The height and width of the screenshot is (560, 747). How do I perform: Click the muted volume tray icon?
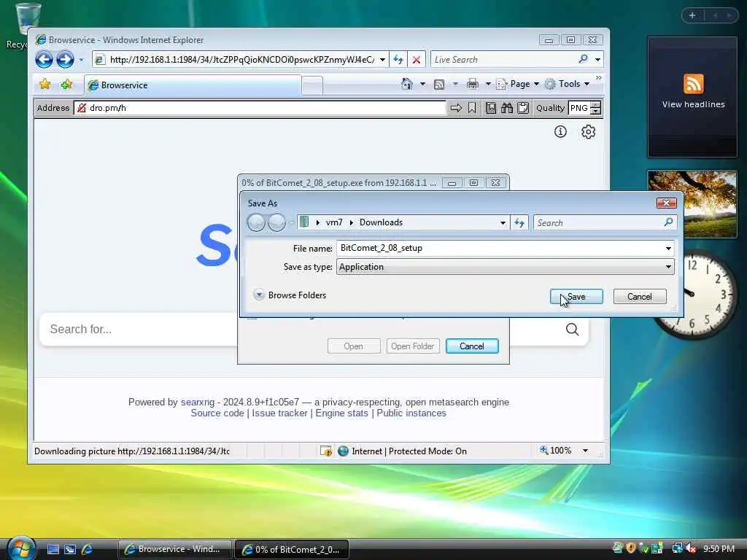[x=691, y=548]
